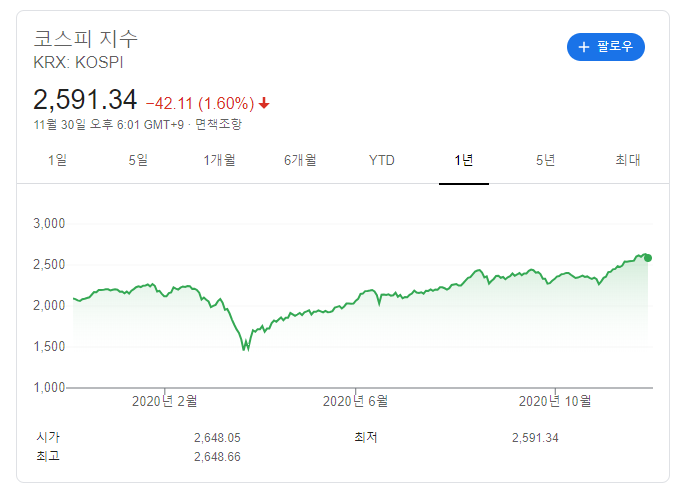Click the 2020년 6월 axis label

[x=355, y=401]
